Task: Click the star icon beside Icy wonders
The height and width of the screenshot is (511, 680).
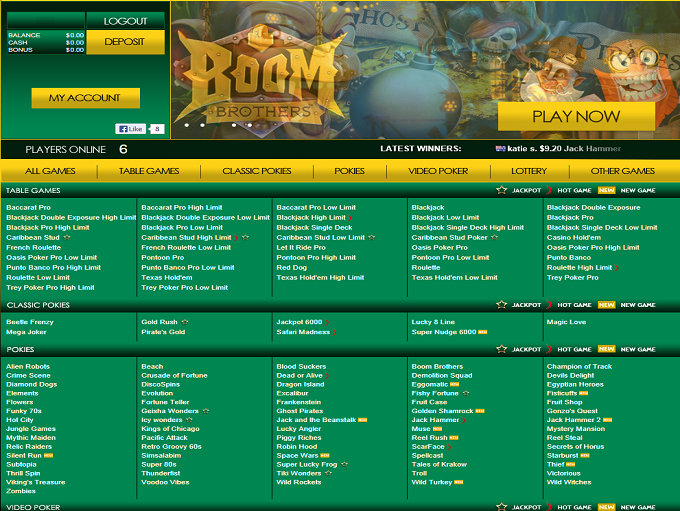Action: pos(190,420)
